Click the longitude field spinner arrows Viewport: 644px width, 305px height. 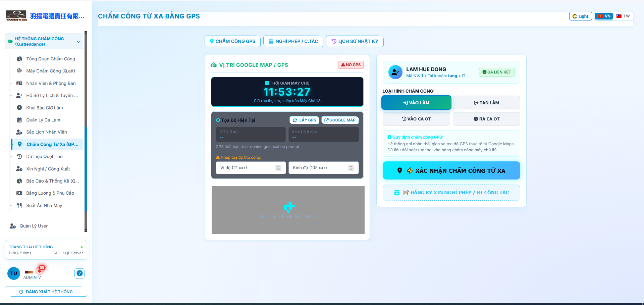[351, 168]
